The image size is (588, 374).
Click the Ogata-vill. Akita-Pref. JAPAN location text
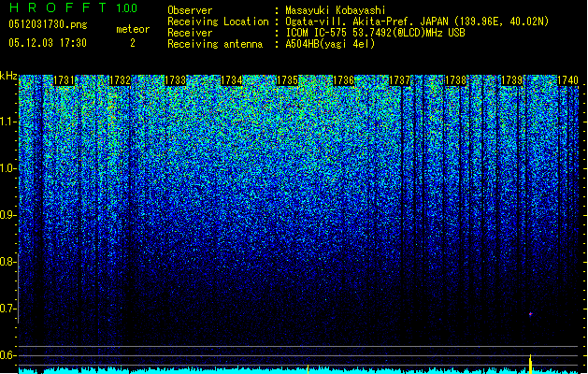(x=417, y=22)
